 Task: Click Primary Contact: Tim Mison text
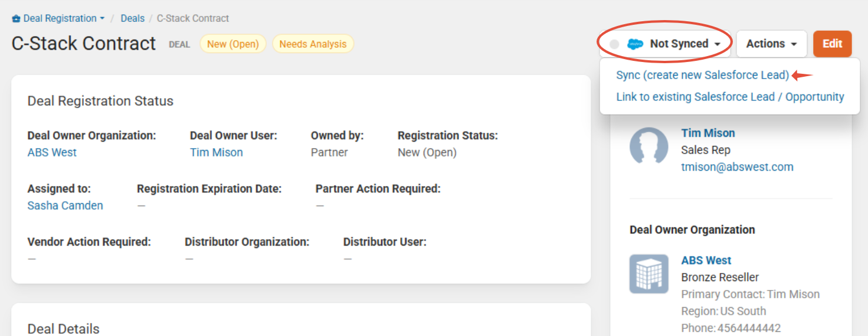[750, 294]
